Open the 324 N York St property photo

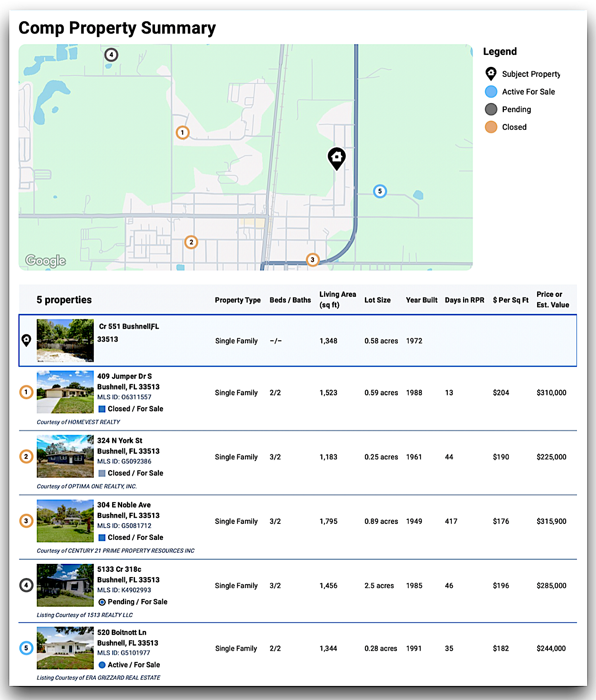[65, 457]
